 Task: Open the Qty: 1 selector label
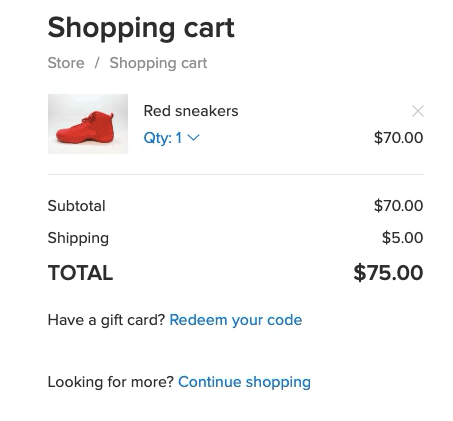(163, 138)
